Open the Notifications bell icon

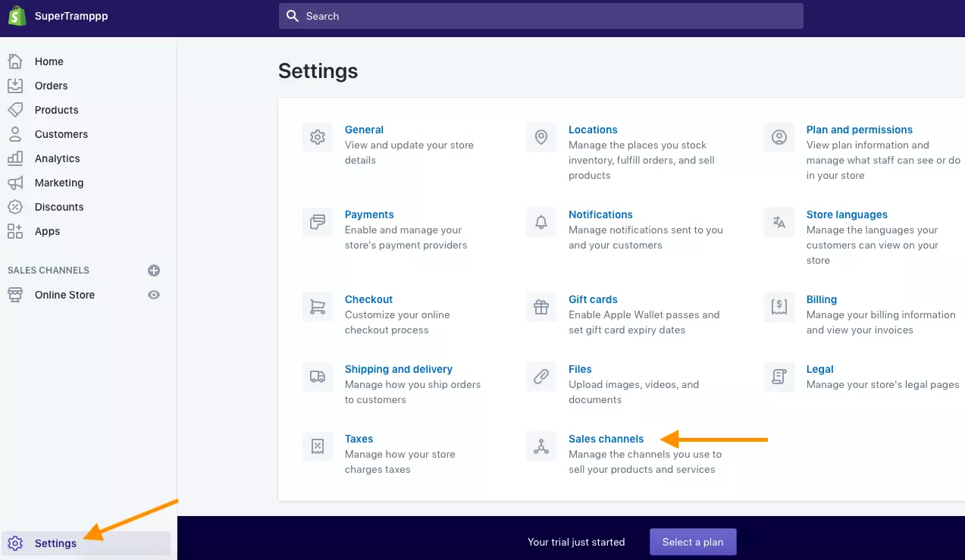coord(541,222)
